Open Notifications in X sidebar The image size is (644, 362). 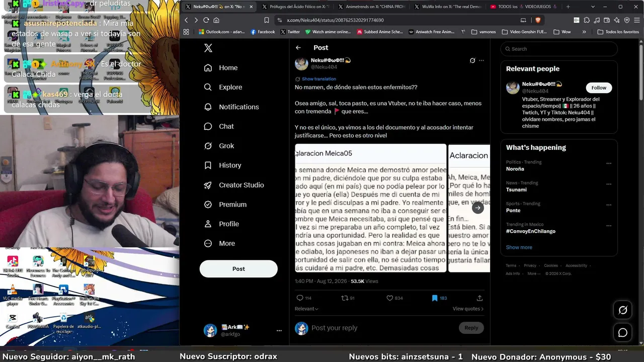(231, 107)
